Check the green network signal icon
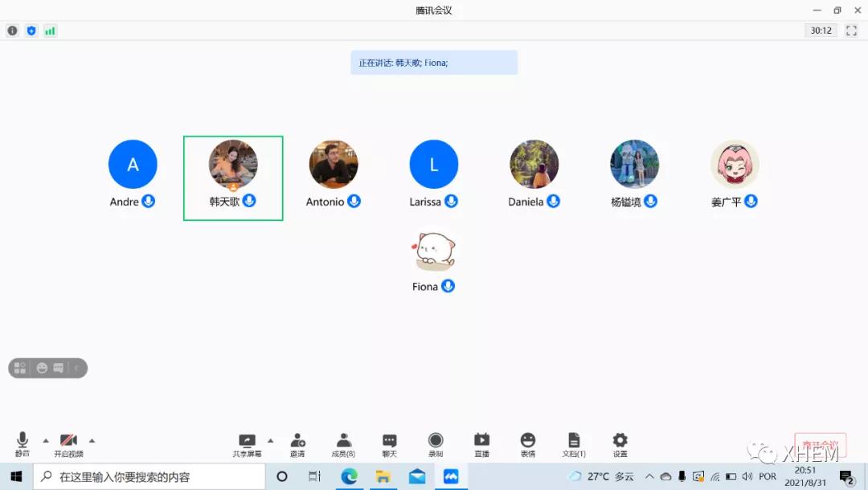The image size is (868, 490). [x=50, y=31]
